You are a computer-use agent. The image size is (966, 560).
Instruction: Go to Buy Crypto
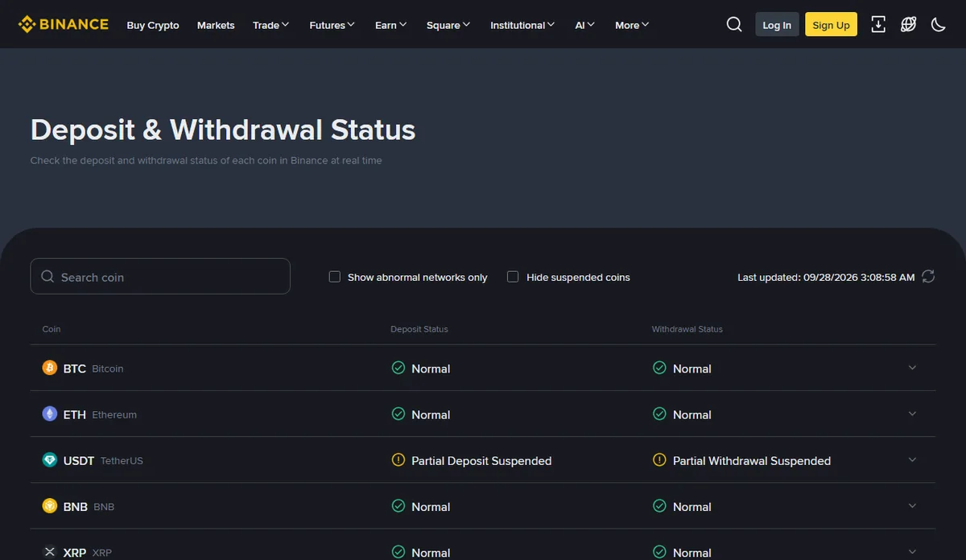153,25
